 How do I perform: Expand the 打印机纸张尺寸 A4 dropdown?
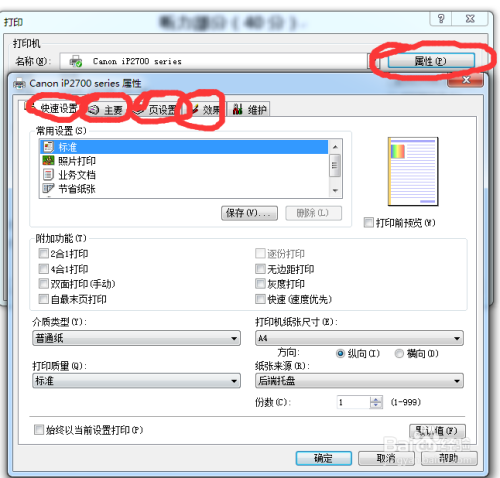[x=359, y=338]
